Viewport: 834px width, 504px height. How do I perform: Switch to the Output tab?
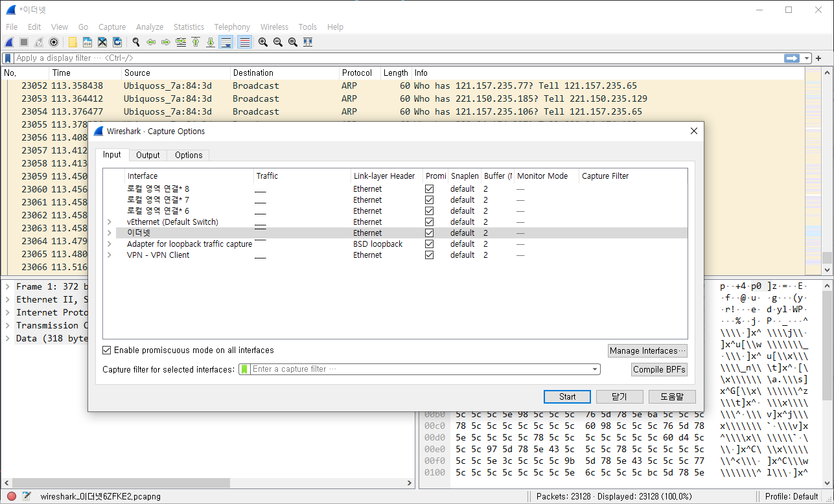[x=148, y=155]
